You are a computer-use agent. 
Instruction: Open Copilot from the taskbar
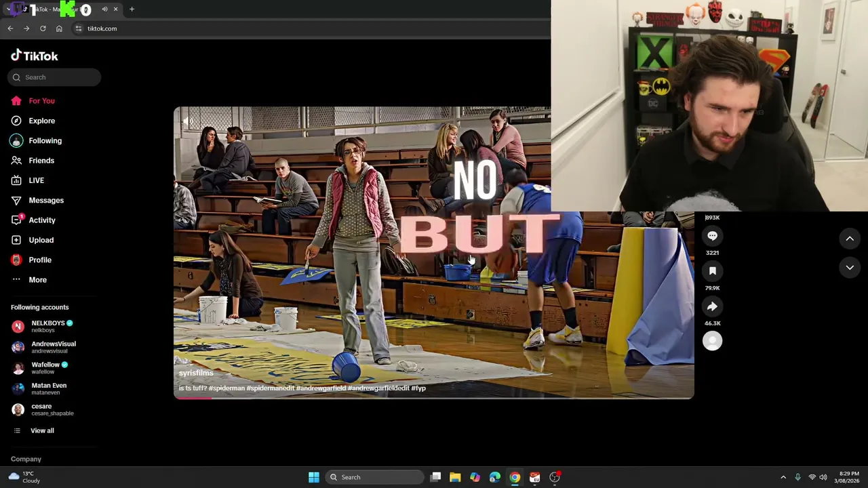tap(475, 477)
